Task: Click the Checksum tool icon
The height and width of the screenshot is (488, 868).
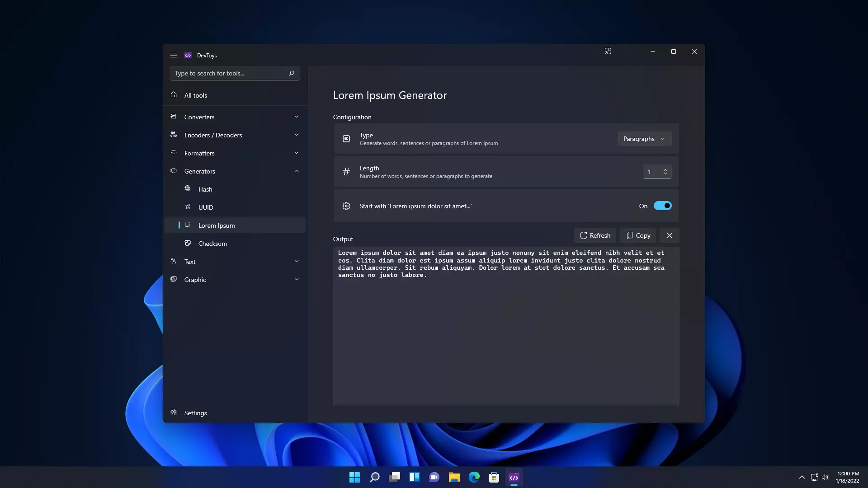Action: click(188, 243)
